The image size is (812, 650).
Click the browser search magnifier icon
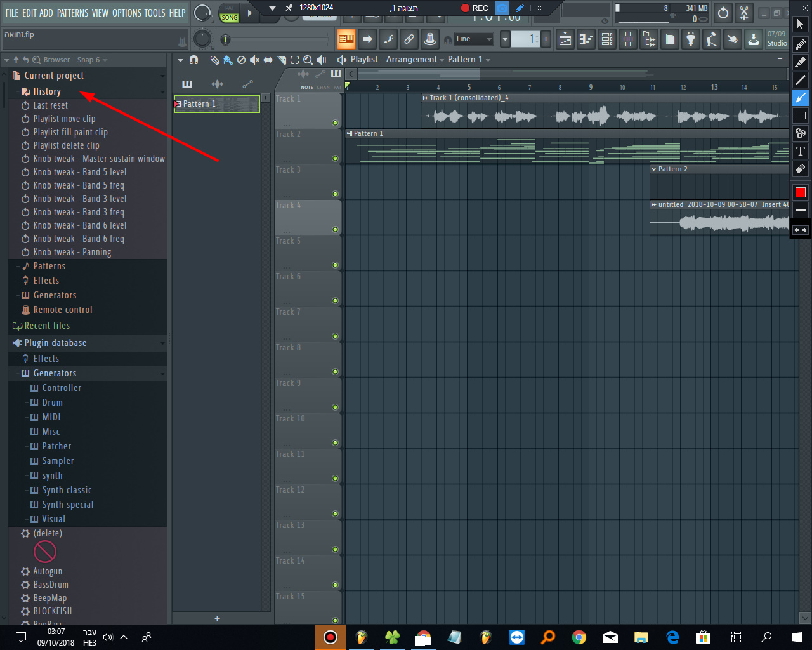click(36, 60)
